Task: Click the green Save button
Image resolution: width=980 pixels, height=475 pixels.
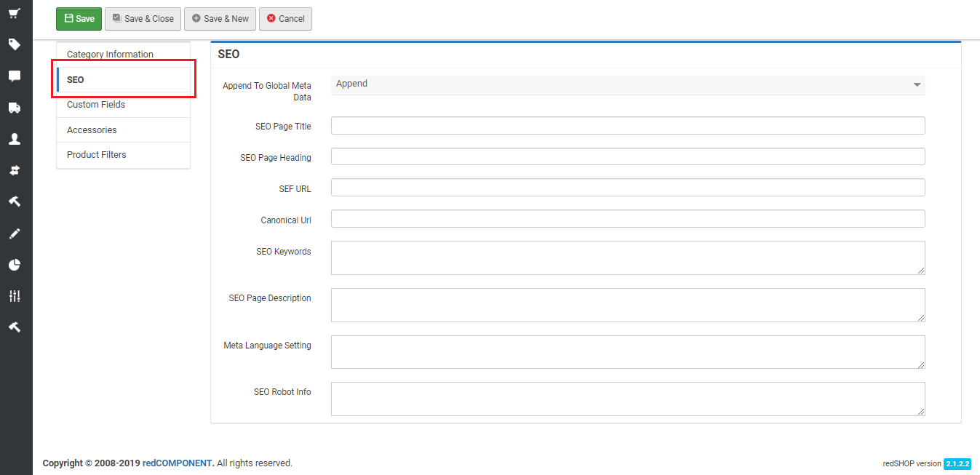Action: point(79,19)
